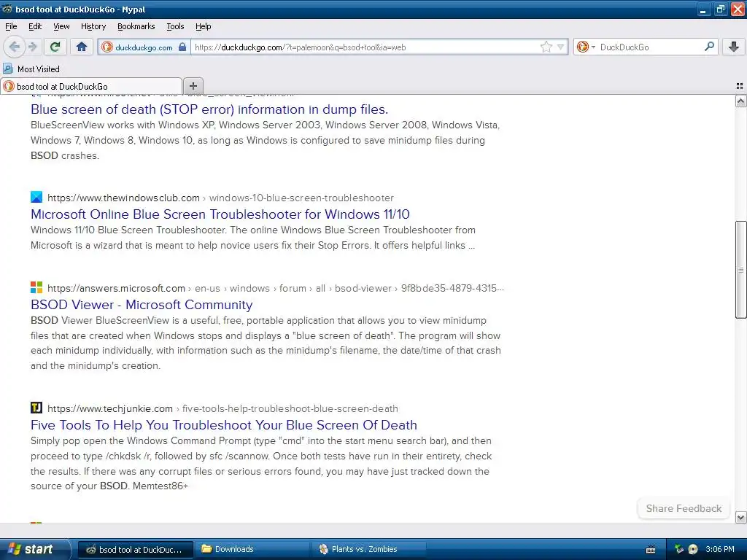The width and height of the screenshot is (747, 560).
Task: Open the Bookmarks menu
Action: point(136,26)
